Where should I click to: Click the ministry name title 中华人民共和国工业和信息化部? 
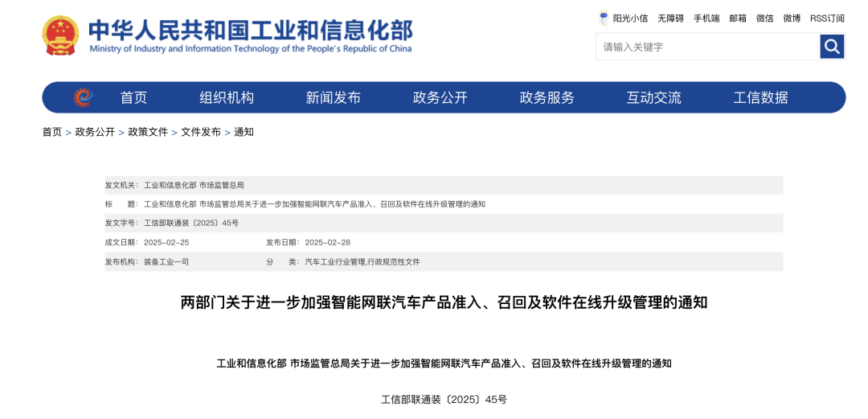pos(251,30)
